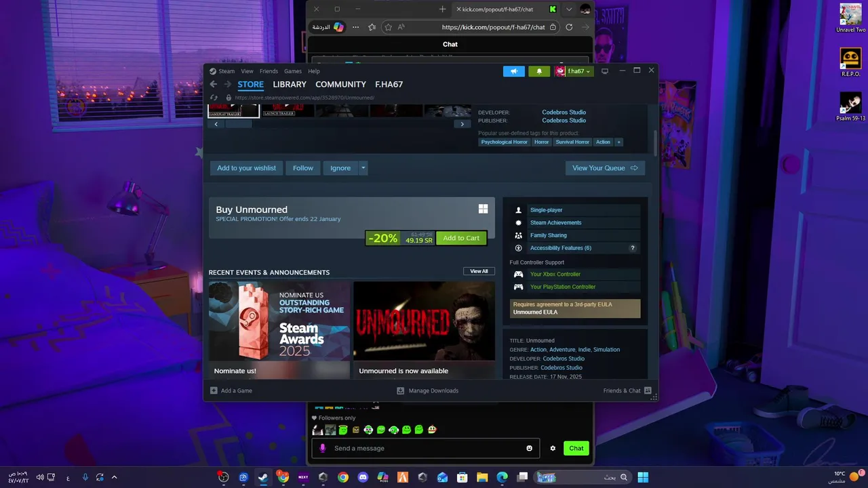
Task: Open Your Xbox Controller link
Action: pyautogui.click(x=555, y=274)
